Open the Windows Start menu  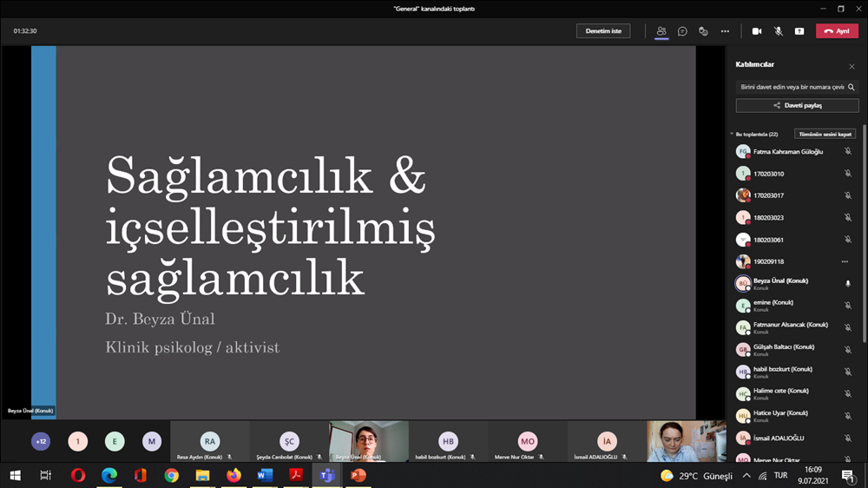(x=15, y=475)
